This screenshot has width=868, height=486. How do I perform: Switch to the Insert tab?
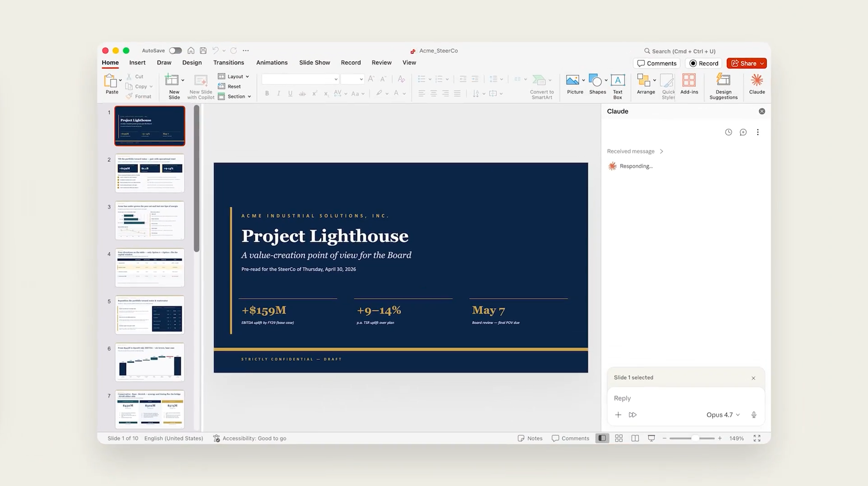click(137, 62)
